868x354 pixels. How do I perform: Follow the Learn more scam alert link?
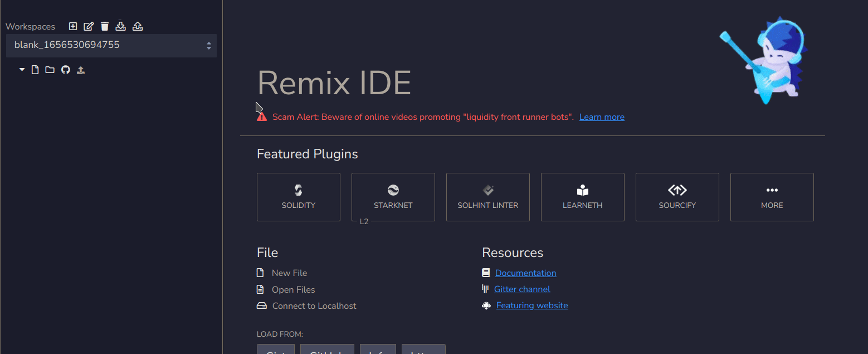(x=602, y=117)
